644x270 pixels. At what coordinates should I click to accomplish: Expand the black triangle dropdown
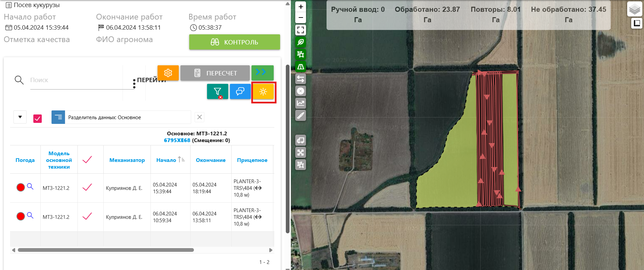click(x=20, y=117)
